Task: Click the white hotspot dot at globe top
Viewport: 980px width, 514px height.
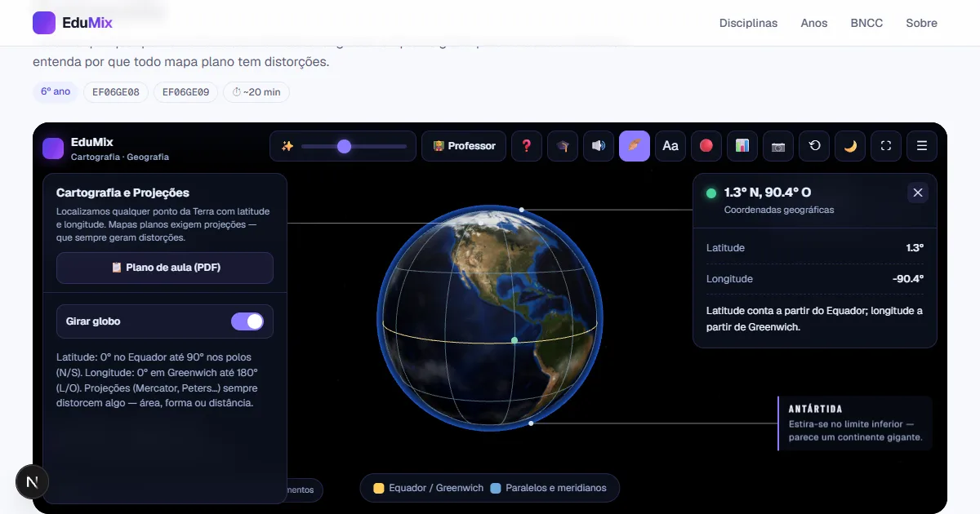Action: [522, 210]
